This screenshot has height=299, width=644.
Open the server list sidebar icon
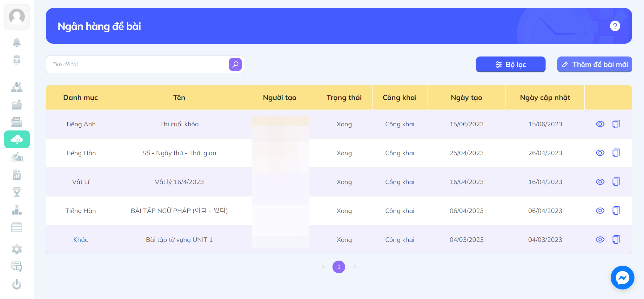[17, 227]
